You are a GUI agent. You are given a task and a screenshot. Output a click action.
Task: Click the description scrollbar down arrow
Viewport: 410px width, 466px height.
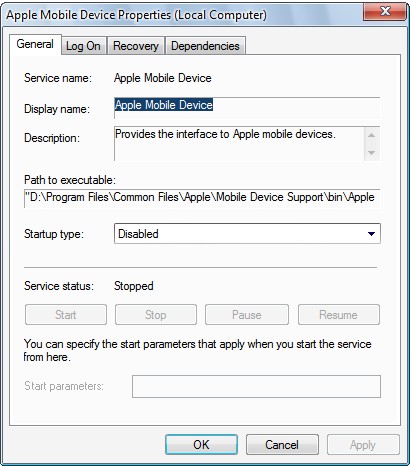372,153
